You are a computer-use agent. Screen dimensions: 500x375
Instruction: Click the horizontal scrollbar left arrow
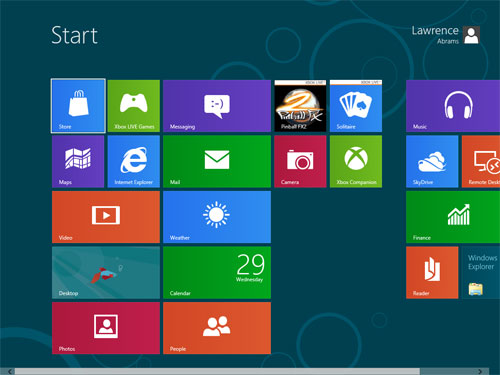(x=10, y=371)
